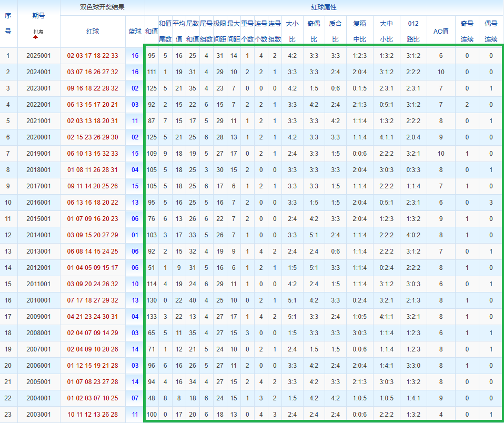The width and height of the screenshot is (504, 423).
Task: Click blue ball 16 in row 2025001
Action: 135,56
